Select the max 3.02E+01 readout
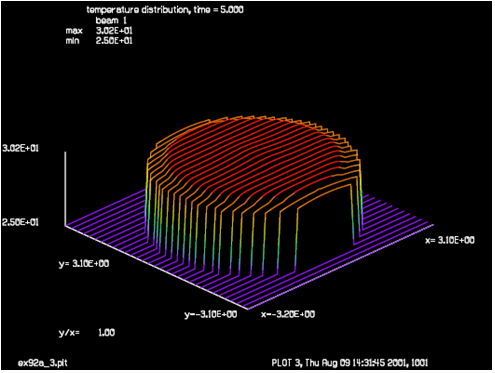The width and height of the screenshot is (495, 373). tap(99, 31)
